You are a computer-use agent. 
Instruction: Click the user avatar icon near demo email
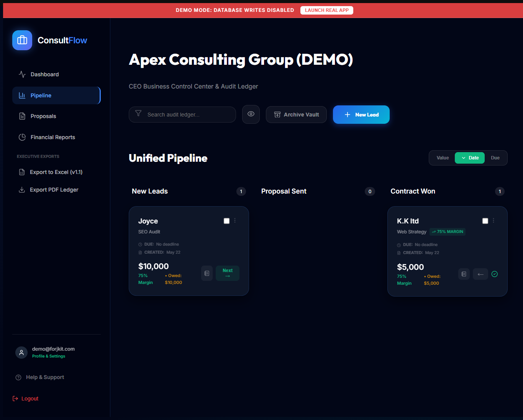click(21, 352)
